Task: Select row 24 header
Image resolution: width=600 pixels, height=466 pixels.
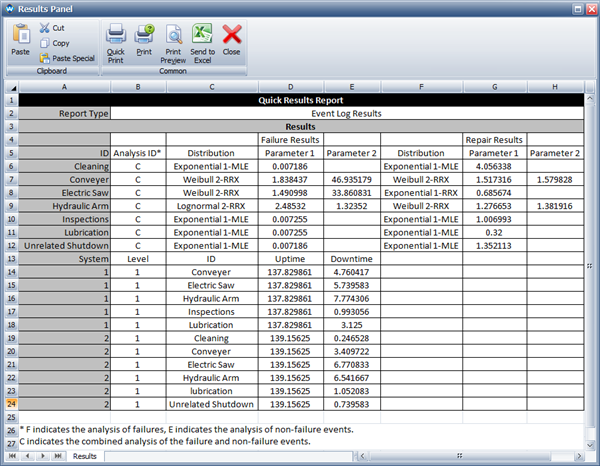Action: [10, 403]
